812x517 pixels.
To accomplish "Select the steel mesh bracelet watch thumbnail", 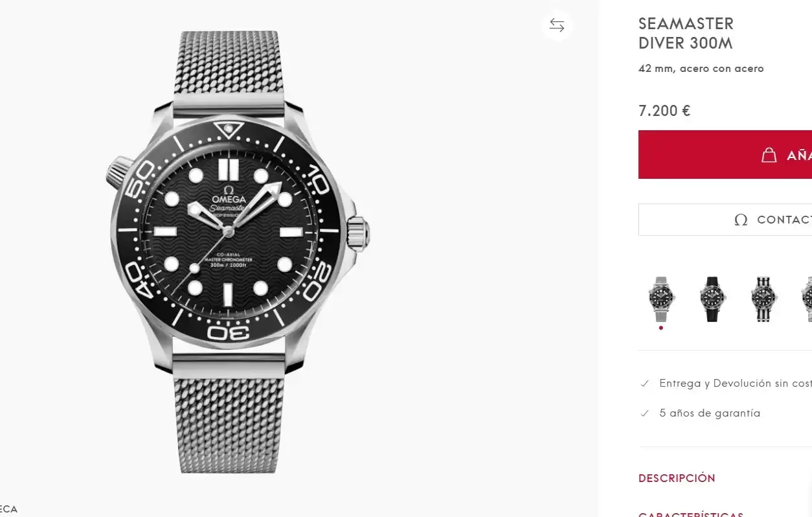I will click(x=660, y=299).
